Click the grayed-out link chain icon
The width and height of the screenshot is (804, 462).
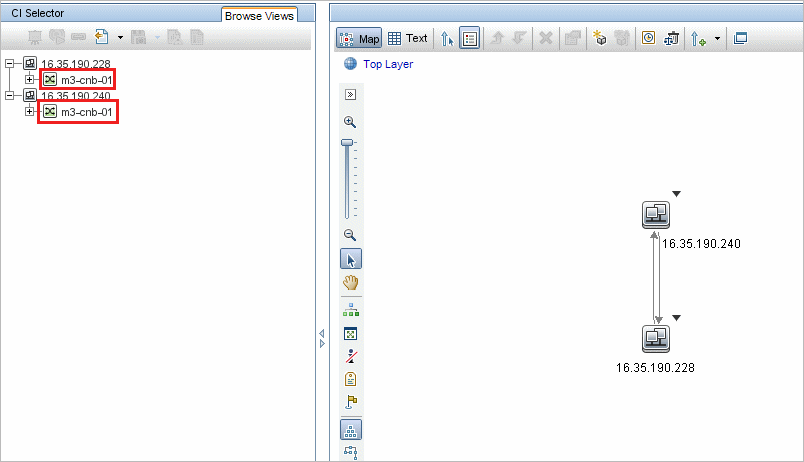click(78, 37)
